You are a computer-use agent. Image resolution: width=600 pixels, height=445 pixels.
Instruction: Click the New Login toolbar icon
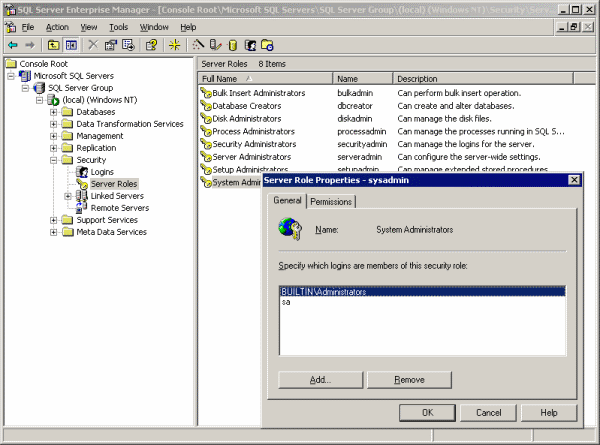coord(250,45)
